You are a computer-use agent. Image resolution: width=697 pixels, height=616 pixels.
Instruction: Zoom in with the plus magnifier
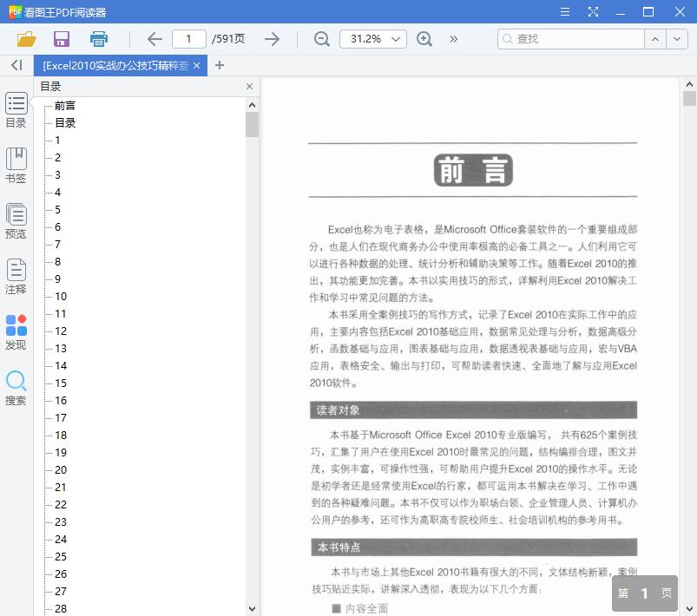point(424,39)
